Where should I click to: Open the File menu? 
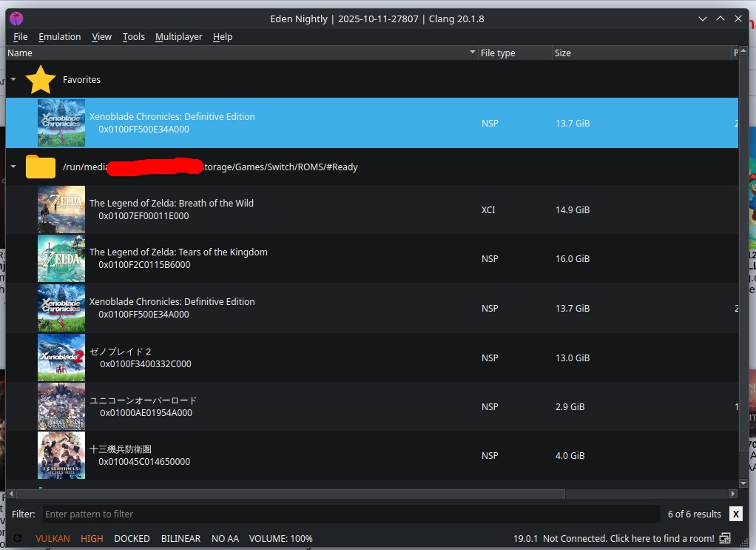(x=20, y=37)
